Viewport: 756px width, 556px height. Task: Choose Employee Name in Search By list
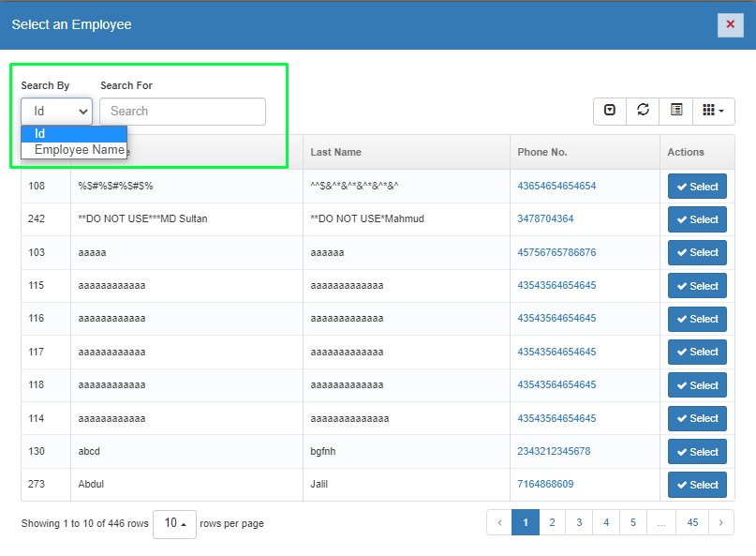[x=79, y=150]
